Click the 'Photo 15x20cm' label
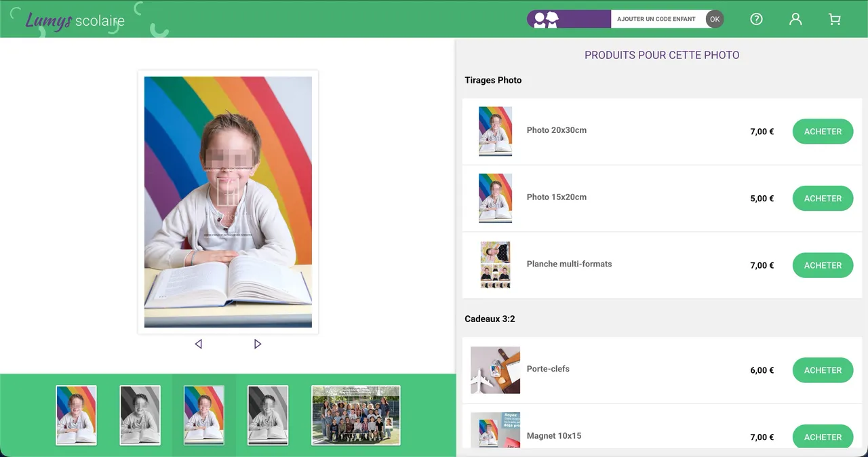The image size is (868, 457). [x=557, y=197]
